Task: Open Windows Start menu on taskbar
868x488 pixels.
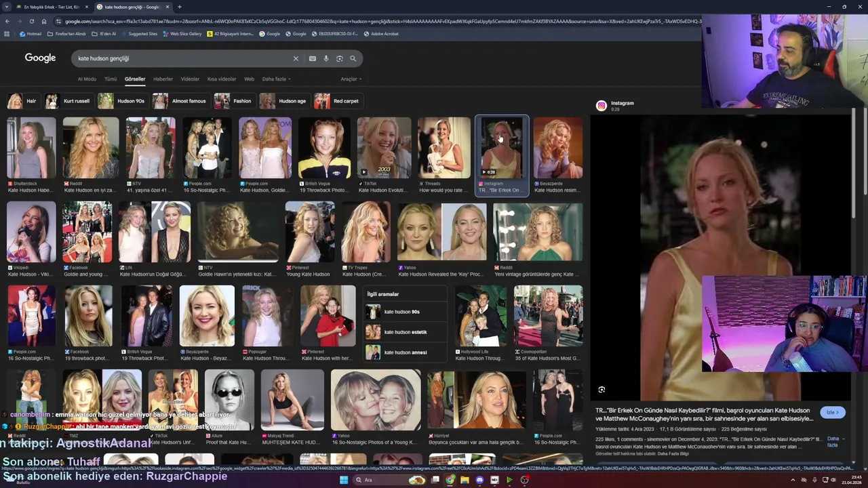Action: [x=344, y=480]
